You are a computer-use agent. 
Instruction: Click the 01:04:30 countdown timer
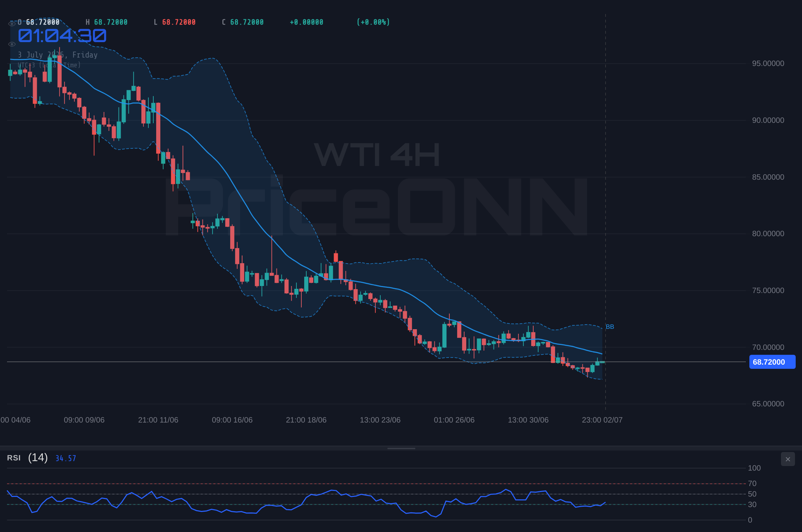(62, 36)
